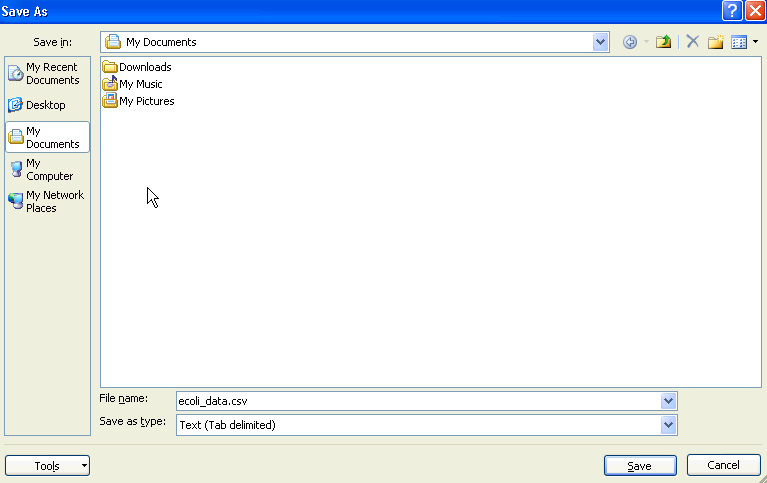Screen dimensions: 767x483
Task: Select My Computer in places bar
Action: [x=46, y=169]
